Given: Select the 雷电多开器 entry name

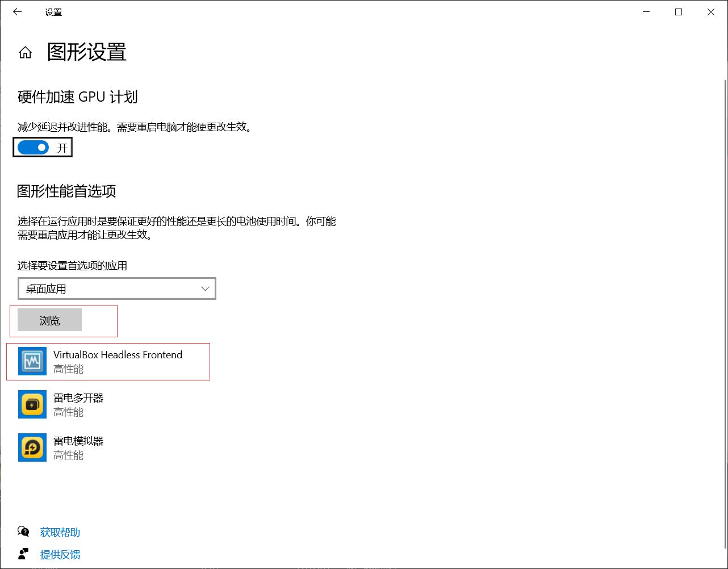Looking at the screenshot, I should [78, 398].
